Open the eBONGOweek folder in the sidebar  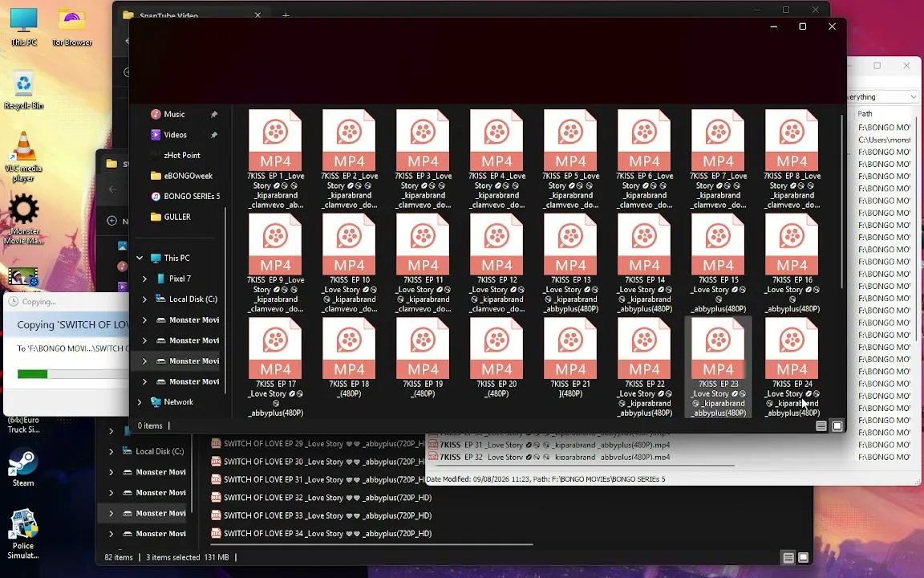point(188,176)
